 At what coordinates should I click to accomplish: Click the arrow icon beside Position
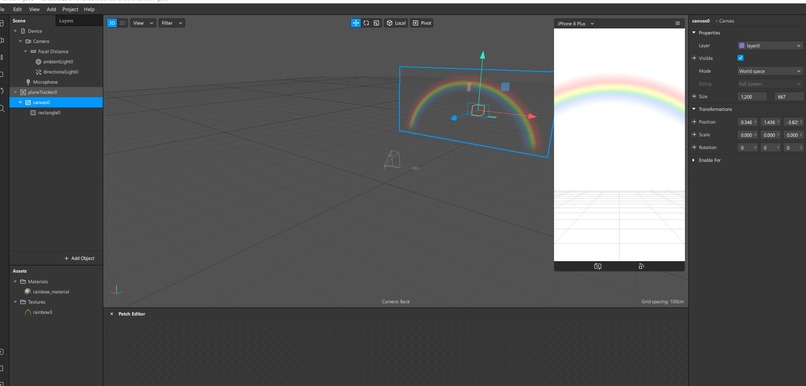tap(694, 122)
